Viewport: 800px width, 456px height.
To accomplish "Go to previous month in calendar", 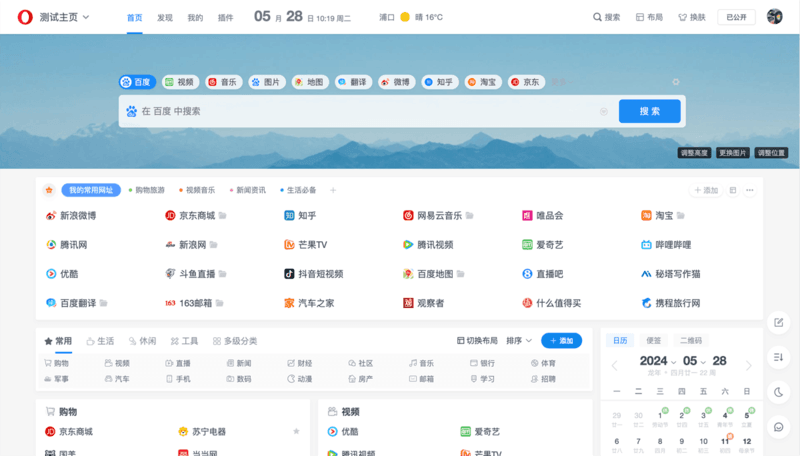I will tap(615, 365).
